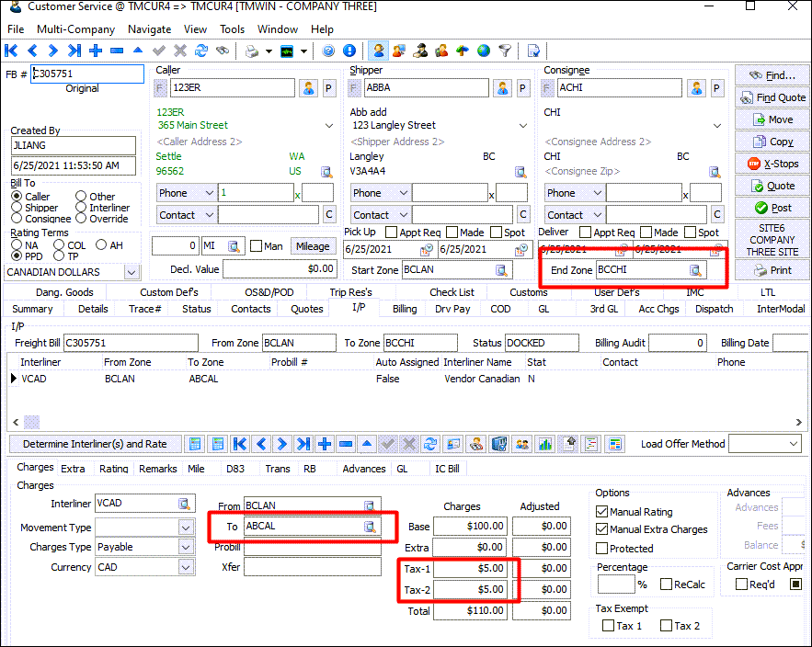812x647 pixels.
Task: Click the blue help question mark icon
Action: tap(328, 51)
